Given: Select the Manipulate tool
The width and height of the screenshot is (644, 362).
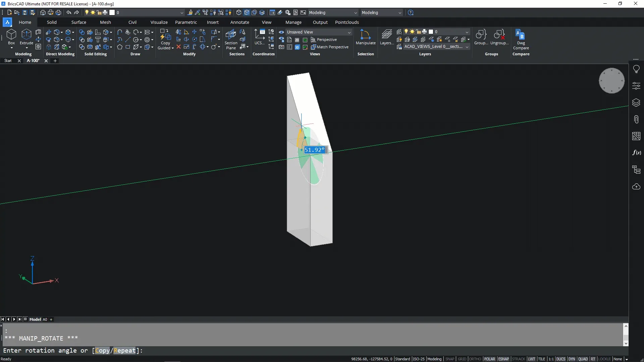Looking at the screenshot, I should 365,35.
